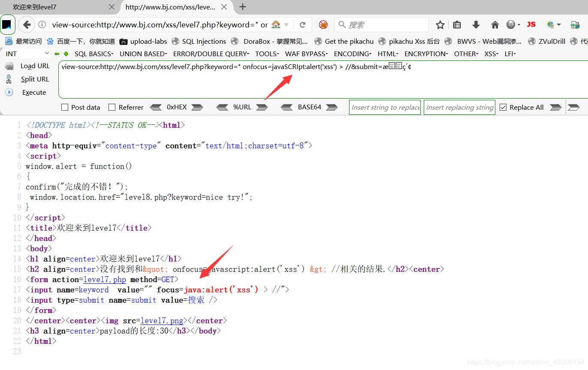This screenshot has height=370, width=588.
Task: Open the LFI menu
Action: (510, 54)
